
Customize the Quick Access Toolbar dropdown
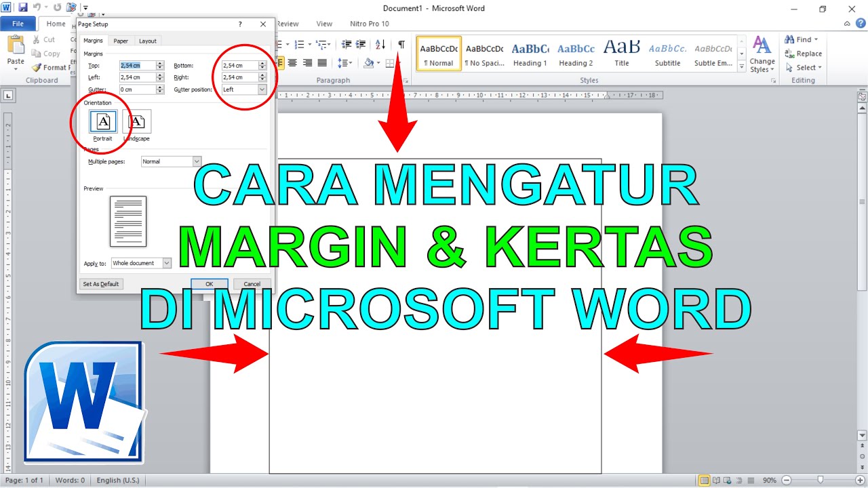[x=85, y=8]
